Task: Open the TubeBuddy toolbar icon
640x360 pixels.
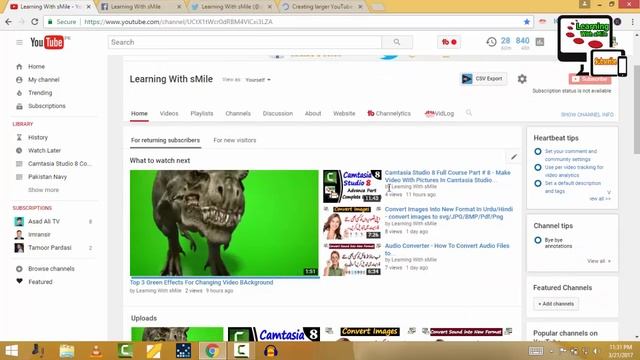Action: (449, 42)
